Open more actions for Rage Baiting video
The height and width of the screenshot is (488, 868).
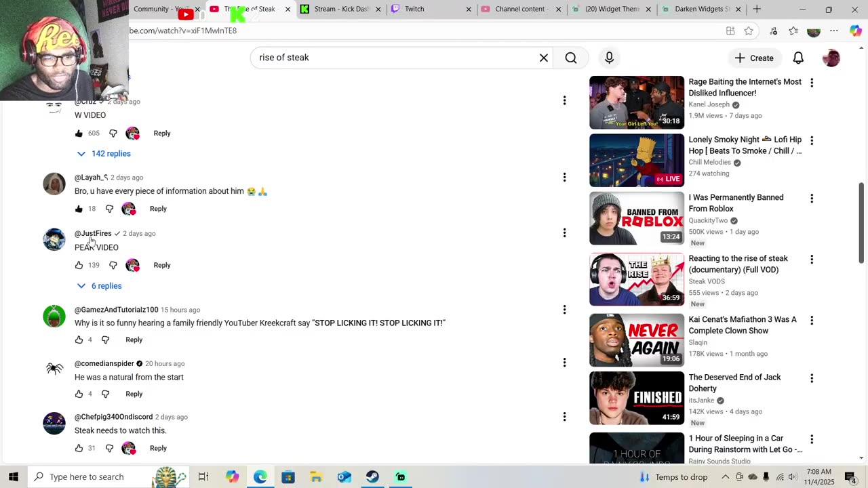pos(812,82)
